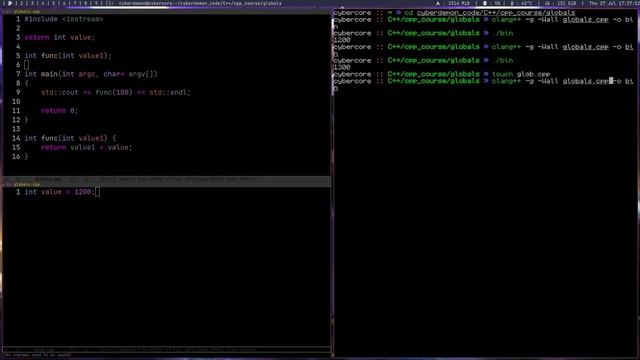Screen dimensions: 640x360
Task: Click the 'cd cyberdemon_code/C++/cpp_course/globals' terminal command
Action: (491, 13)
